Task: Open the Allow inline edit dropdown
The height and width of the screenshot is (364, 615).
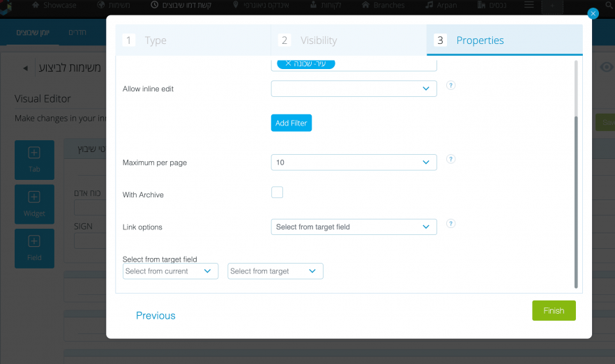Action: coord(354,89)
